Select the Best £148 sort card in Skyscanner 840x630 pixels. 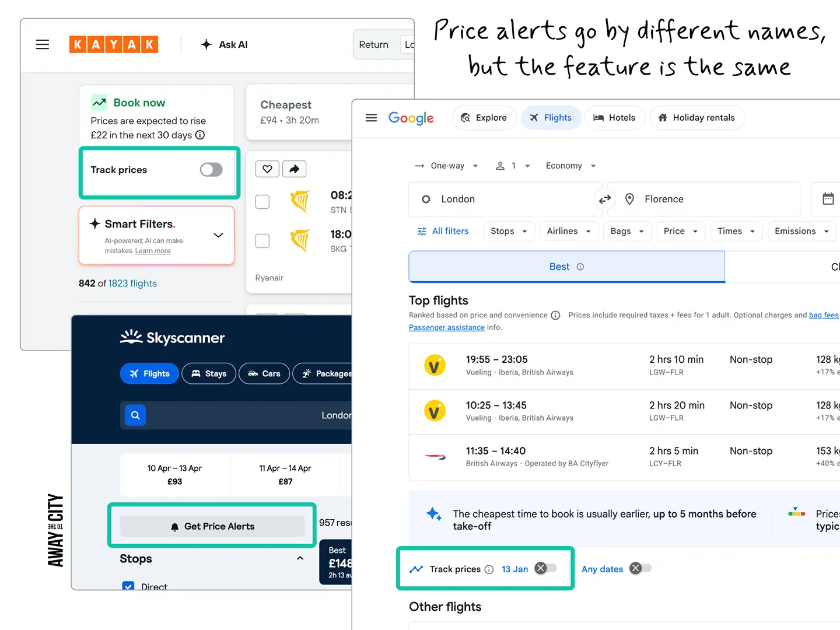point(336,562)
